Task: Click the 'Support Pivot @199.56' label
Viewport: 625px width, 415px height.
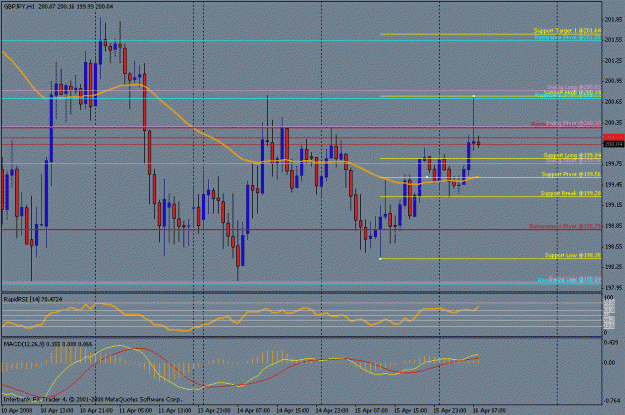Action: [x=571, y=174]
